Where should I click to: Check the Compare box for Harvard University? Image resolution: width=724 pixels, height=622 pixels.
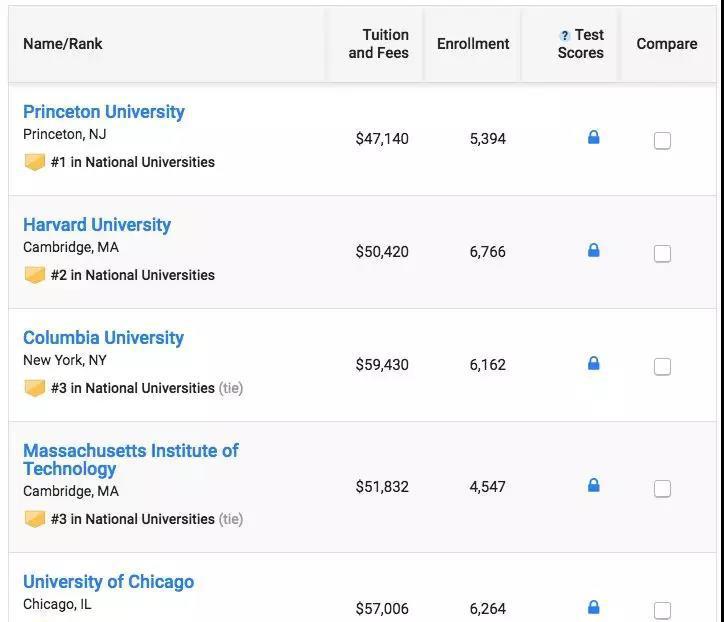click(662, 254)
